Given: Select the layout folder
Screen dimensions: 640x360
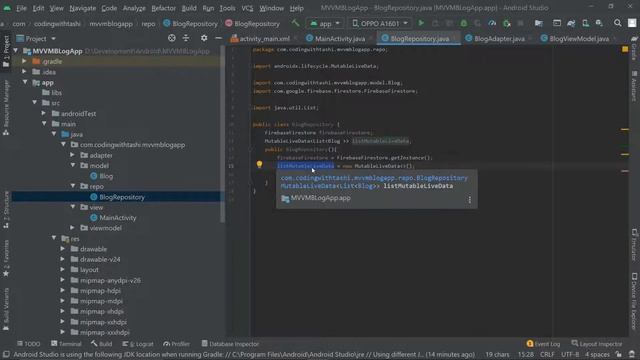Looking at the screenshot, I should (84, 269).
